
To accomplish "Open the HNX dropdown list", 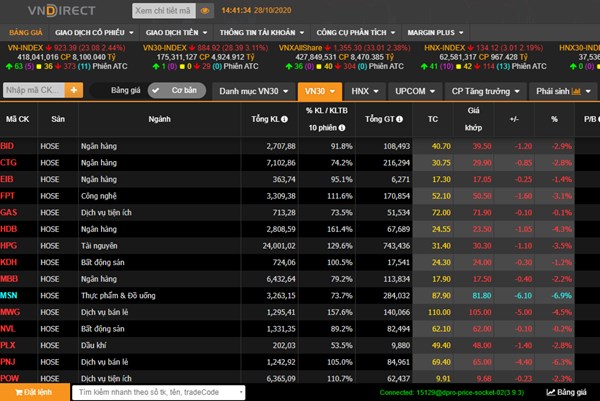I will [366, 91].
